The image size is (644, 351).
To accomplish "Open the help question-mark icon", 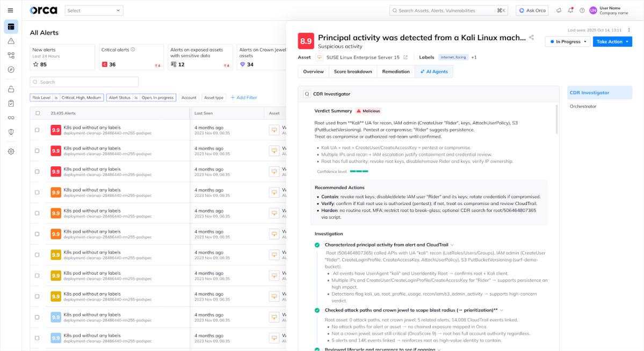I will tap(582, 10).
